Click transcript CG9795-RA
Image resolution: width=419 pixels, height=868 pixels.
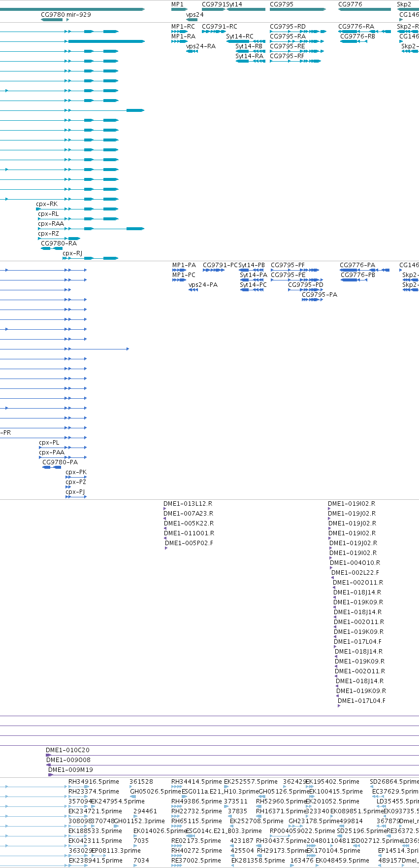(x=288, y=36)
